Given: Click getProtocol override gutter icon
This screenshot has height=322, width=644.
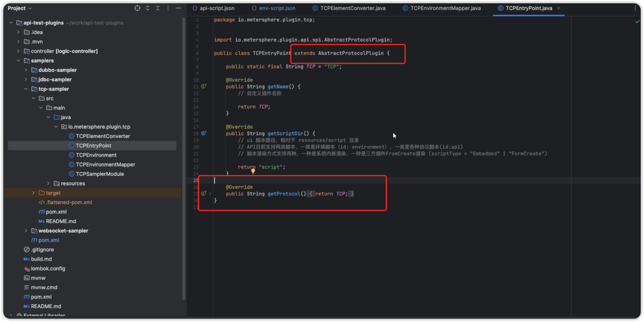Looking at the screenshot, I should click(204, 193).
